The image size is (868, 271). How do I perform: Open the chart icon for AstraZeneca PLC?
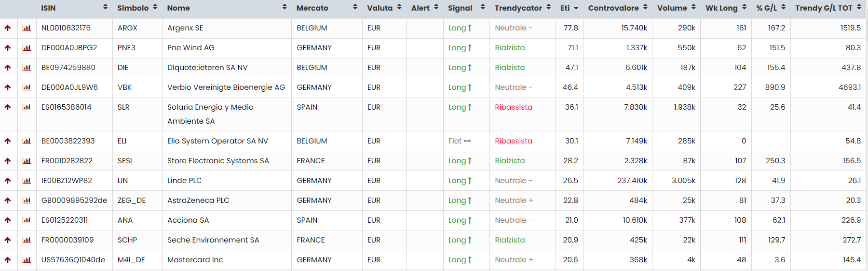tap(27, 200)
